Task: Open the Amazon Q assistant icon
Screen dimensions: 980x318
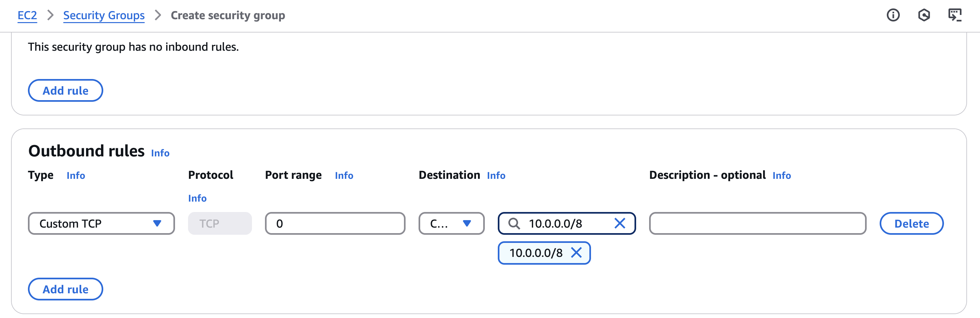Action: [924, 15]
